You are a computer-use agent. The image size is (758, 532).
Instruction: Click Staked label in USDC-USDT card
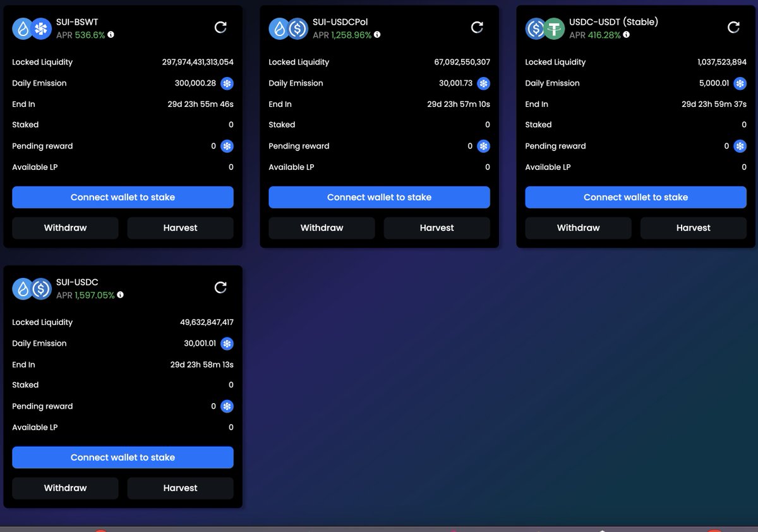(x=538, y=125)
